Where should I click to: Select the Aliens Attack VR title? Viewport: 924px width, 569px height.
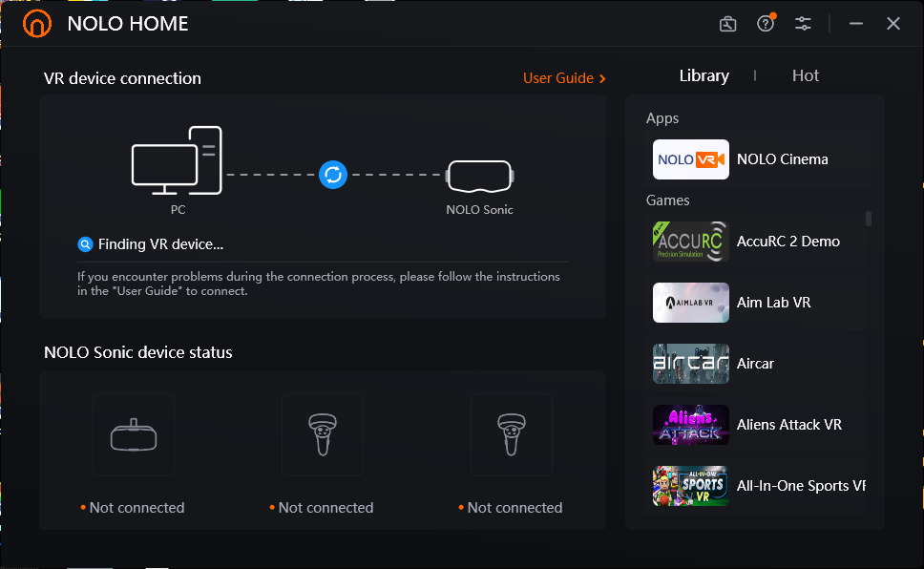pos(789,425)
